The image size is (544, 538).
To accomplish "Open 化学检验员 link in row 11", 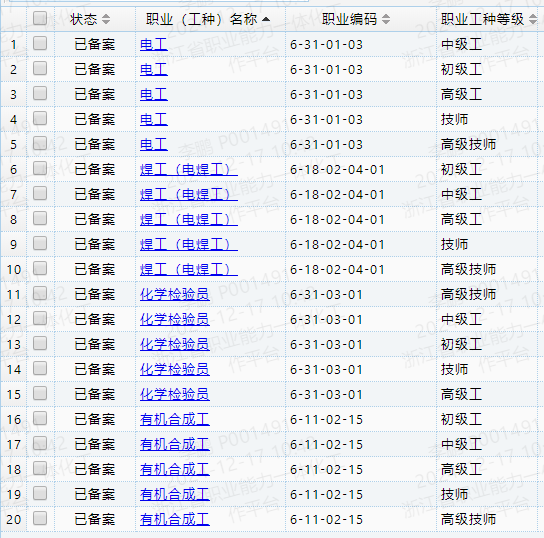I will point(175,294).
